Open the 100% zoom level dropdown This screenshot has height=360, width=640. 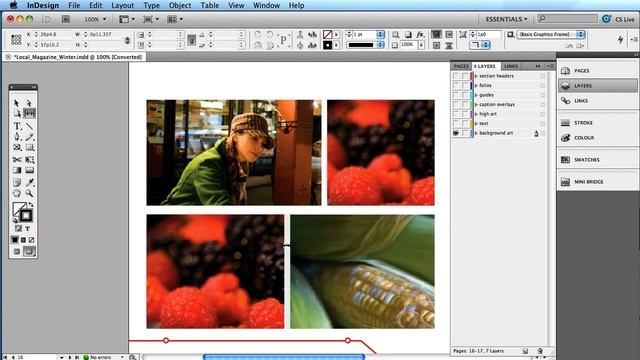95,19
